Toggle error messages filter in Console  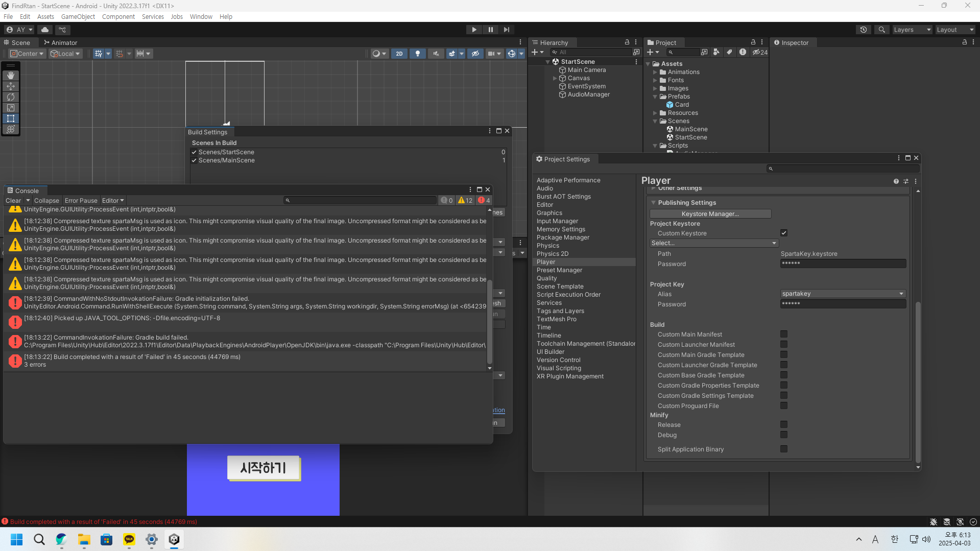pyautogui.click(x=484, y=201)
